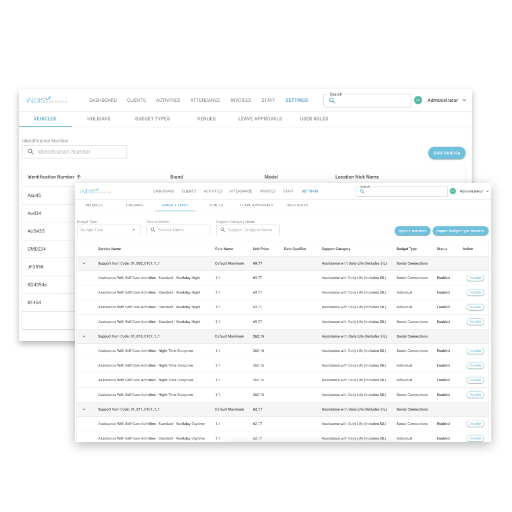Click the INDIS logo in back window
The height and width of the screenshot is (512, 512).
click(46, 100)
